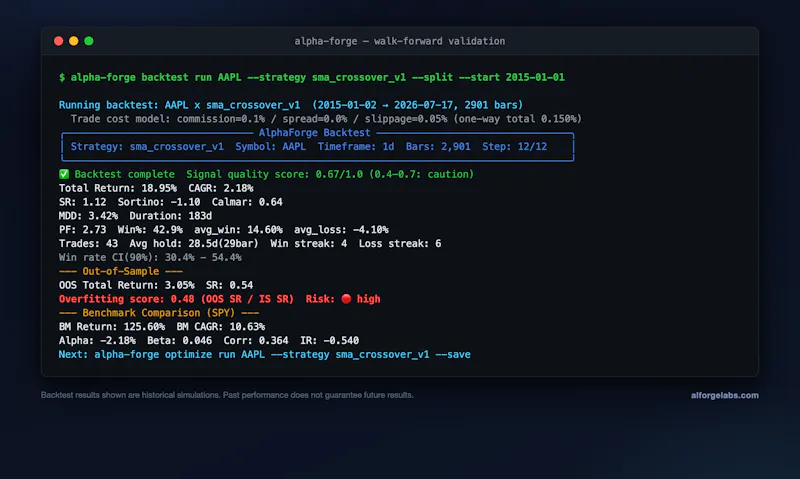Click the 'SR: 1.12' value
The image size is (800, 479).
tap(83, 202)
